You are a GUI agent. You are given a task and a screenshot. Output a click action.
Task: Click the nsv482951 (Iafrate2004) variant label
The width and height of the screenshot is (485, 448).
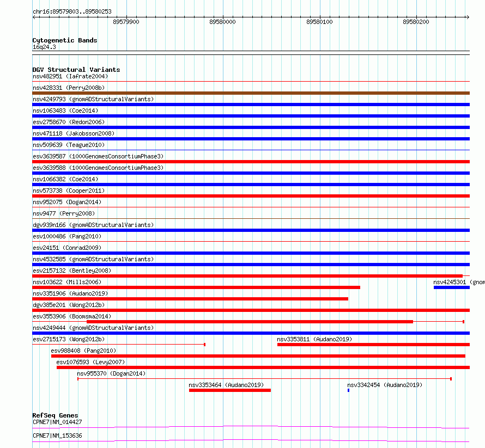70,76
